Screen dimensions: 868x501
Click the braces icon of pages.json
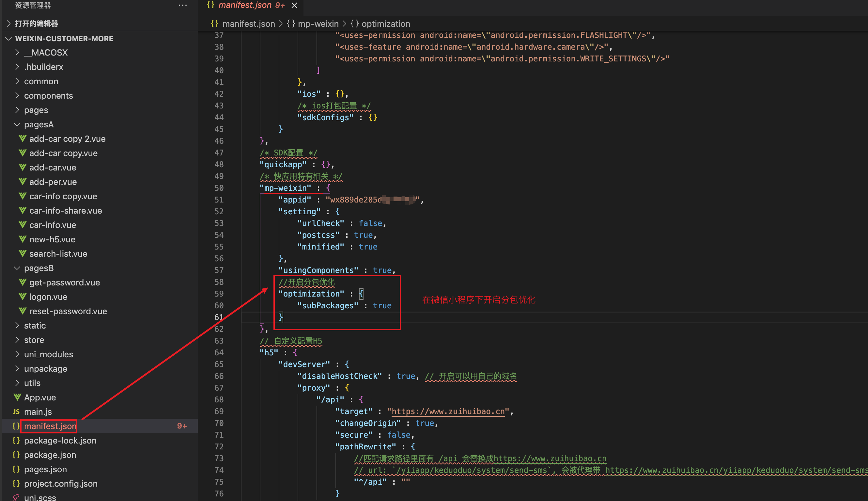16,469
